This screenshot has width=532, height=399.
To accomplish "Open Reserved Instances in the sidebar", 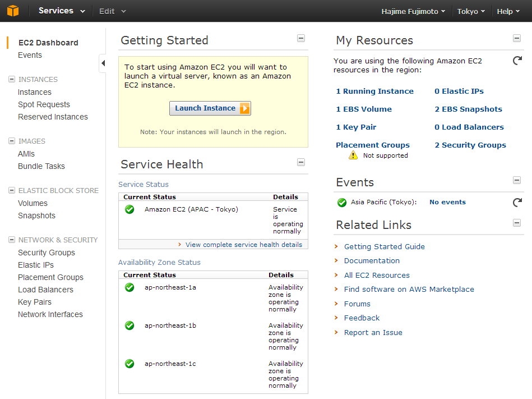I will coord(53,117).
